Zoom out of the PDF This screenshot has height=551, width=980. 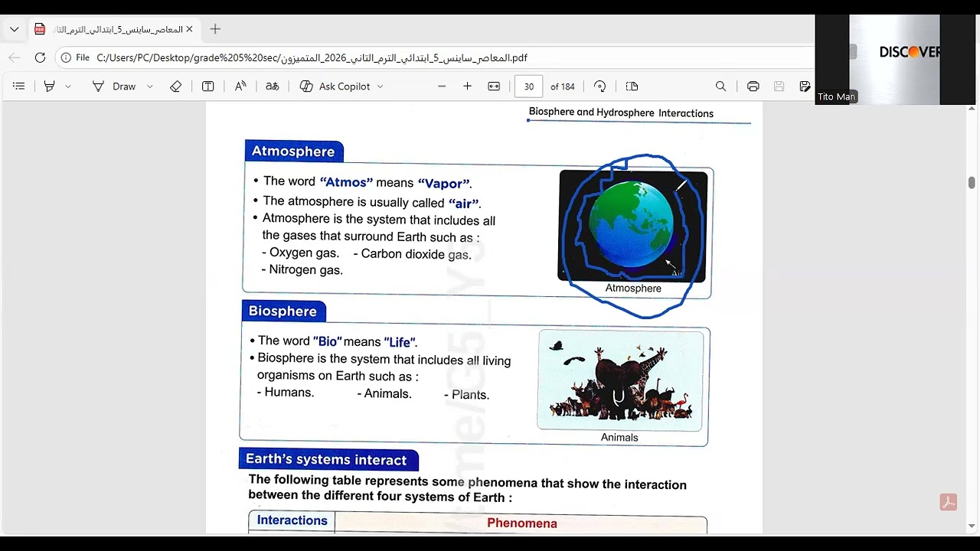click(x=442, y=86)
